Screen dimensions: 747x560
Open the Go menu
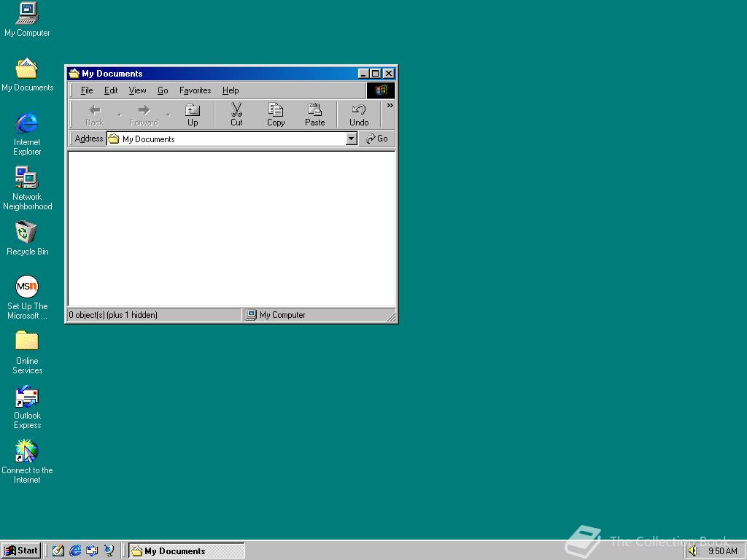click(x=163, y=90)
